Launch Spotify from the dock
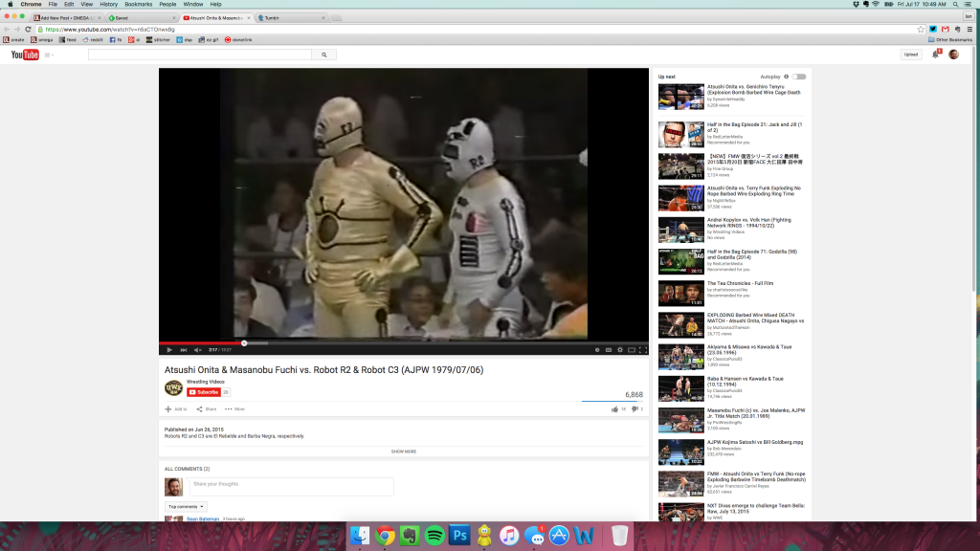The width and height of the screenshot is (980, 551). [434, 536]
